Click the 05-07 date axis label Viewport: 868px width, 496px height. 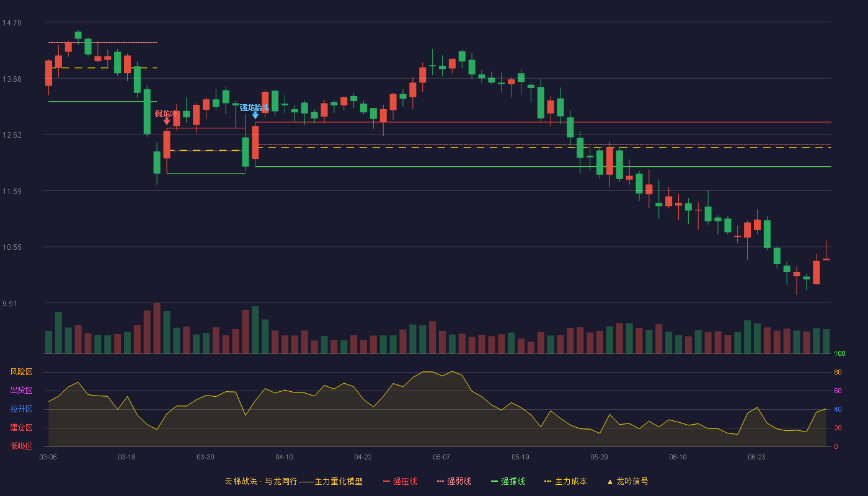click(441, 457)
